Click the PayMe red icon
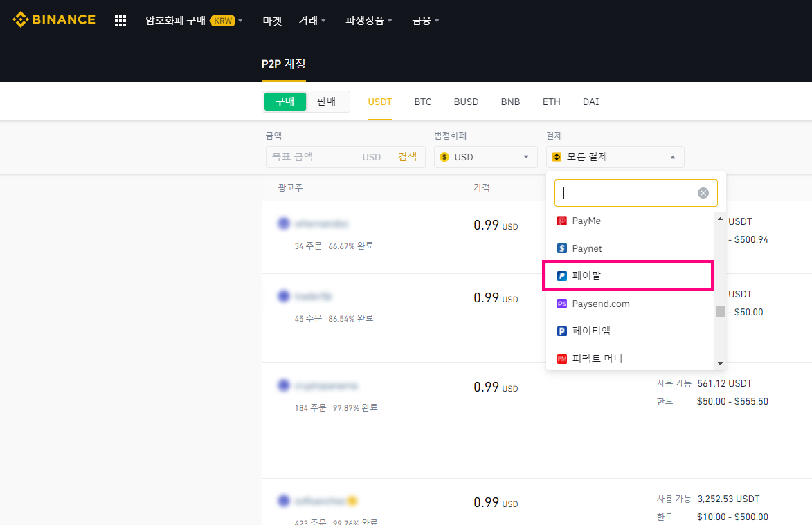 (562, 221)
